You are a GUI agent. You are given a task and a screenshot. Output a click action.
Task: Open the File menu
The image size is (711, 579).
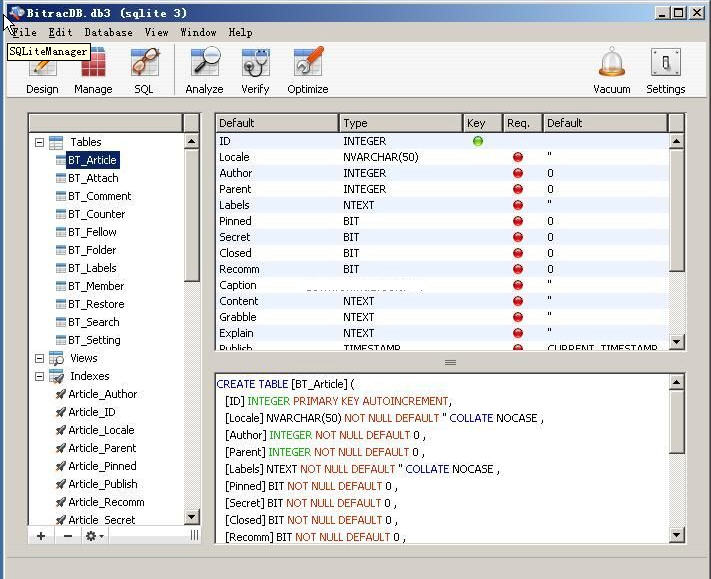point(24,32)
